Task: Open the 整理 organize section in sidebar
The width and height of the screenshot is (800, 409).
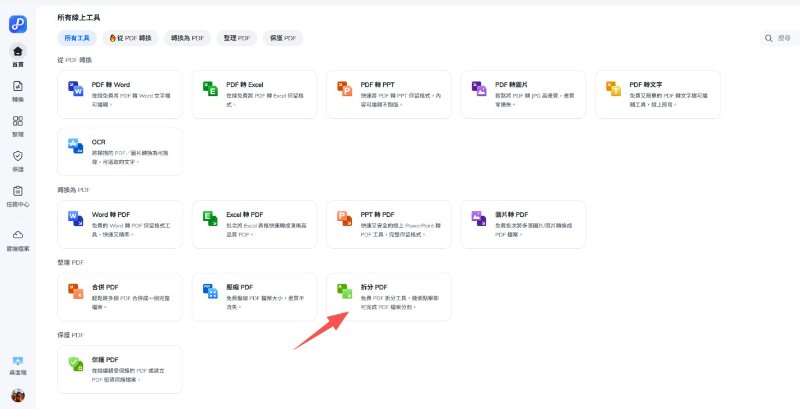Action: click(18, 126)
